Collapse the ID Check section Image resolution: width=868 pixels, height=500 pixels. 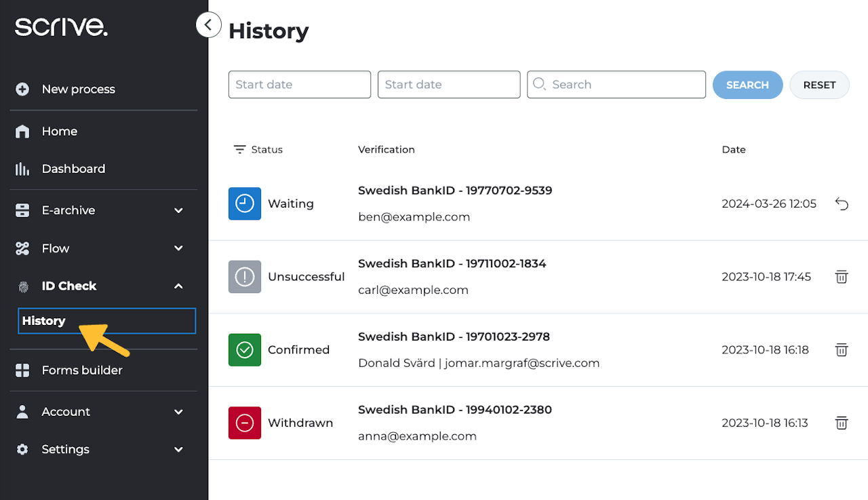pyautogui.click(x=178, y=286)
